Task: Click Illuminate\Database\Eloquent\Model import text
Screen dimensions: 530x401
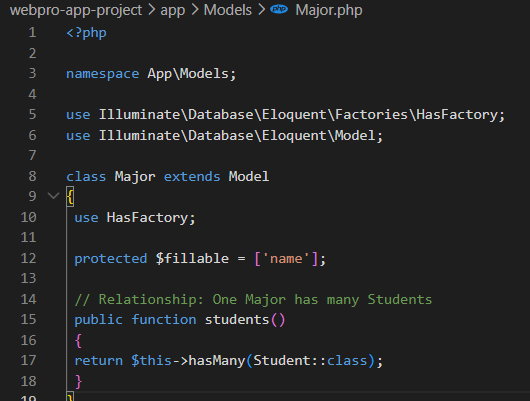Action: 237,135
